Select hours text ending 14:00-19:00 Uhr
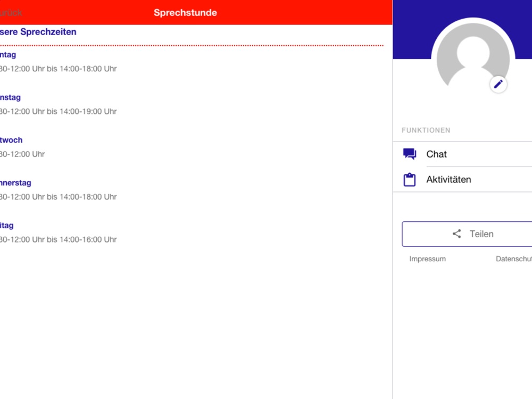Image resolution: width=532 pixels, height=399 pixels. click(x=59, y=112)
